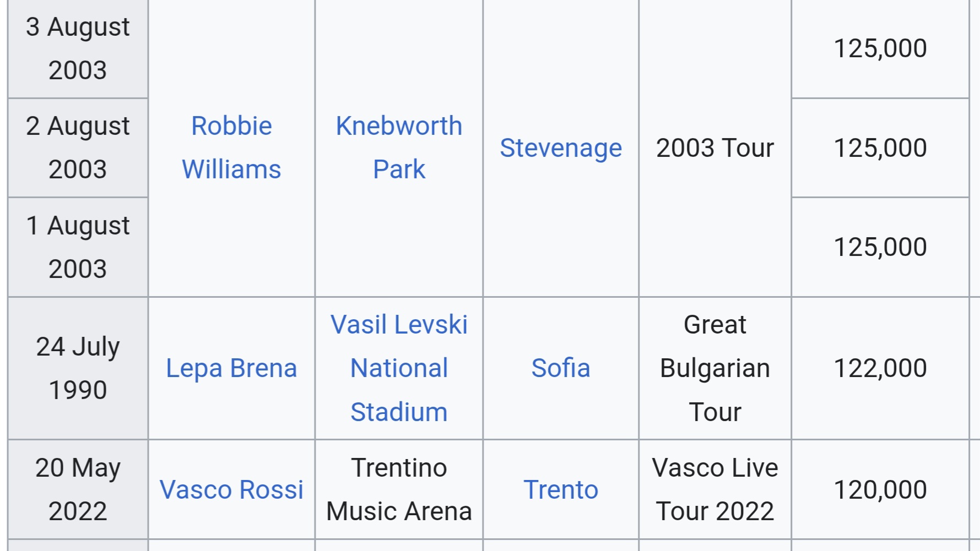The height and width of the screenshot is (551, 980).
Task: Click the Vasco Live Tour 2022 cell
Action: (x=715, y=489)
